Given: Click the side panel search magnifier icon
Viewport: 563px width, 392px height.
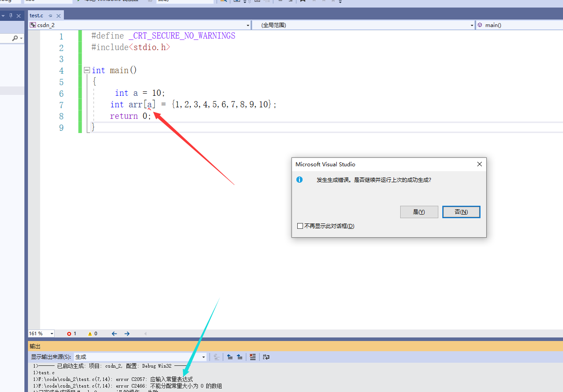Looking at the screenshot, I should (15, 39).
